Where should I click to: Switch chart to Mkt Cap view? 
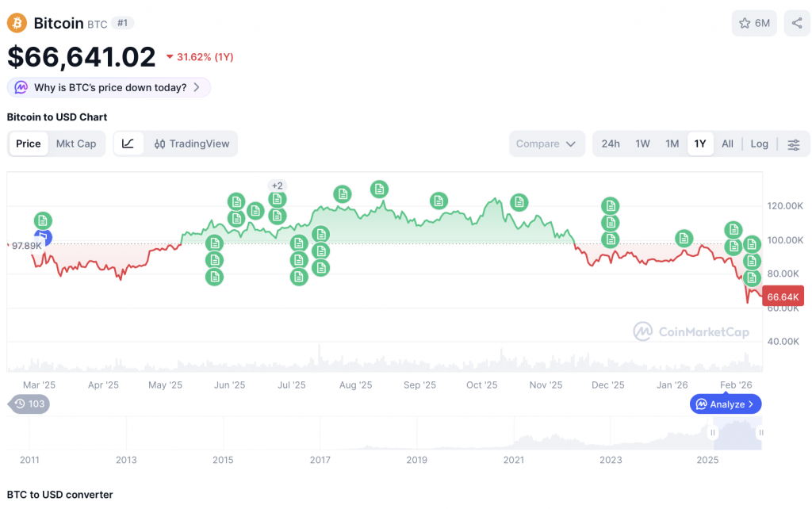point(76,144)
